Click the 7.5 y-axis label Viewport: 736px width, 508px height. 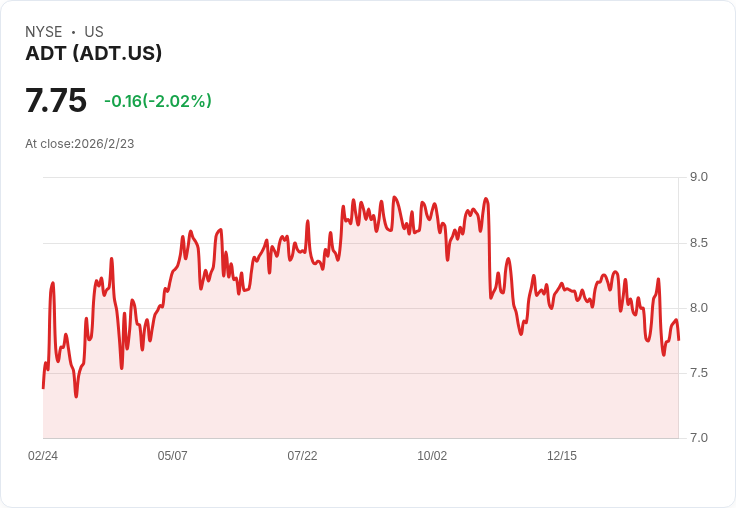(698, 373)
